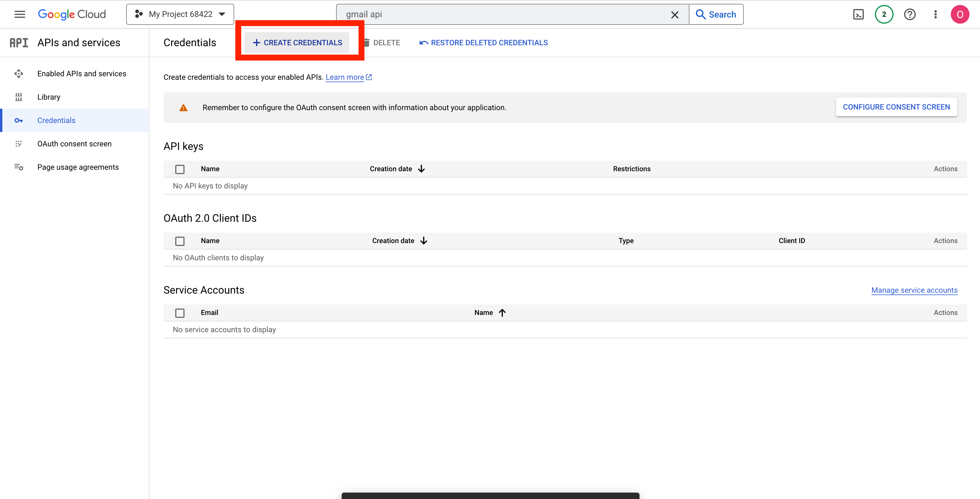Select the API keys Name checkbox
Image resolution: width=980 pixels, height=499 pixels.
pyautogui.click(x=179, y=169)
